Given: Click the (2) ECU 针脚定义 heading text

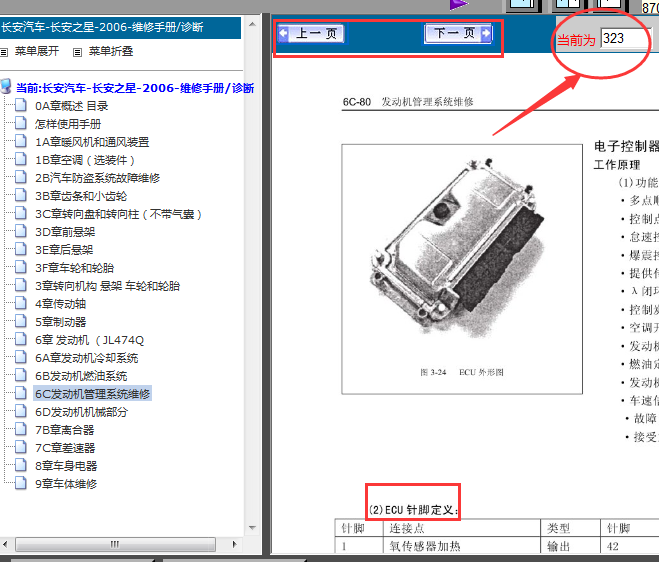Looking at the screenshot, I should (413, 510).
